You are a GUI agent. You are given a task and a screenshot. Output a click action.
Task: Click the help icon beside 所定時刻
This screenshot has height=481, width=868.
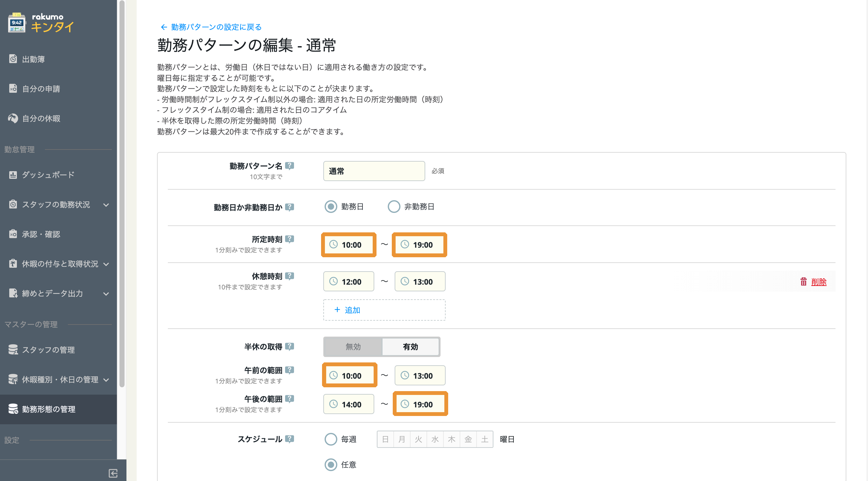tap(290, 239)
